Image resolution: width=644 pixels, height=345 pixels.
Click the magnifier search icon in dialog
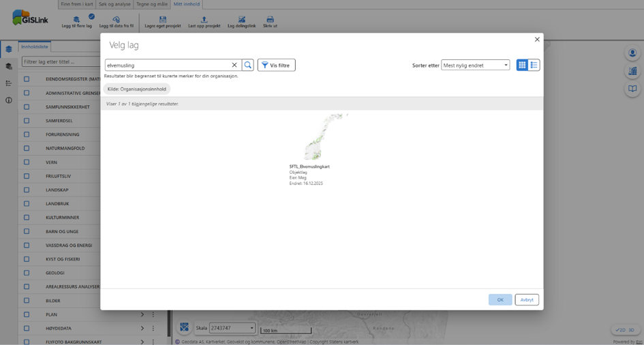pyautogui.click(x=248, y=65)
